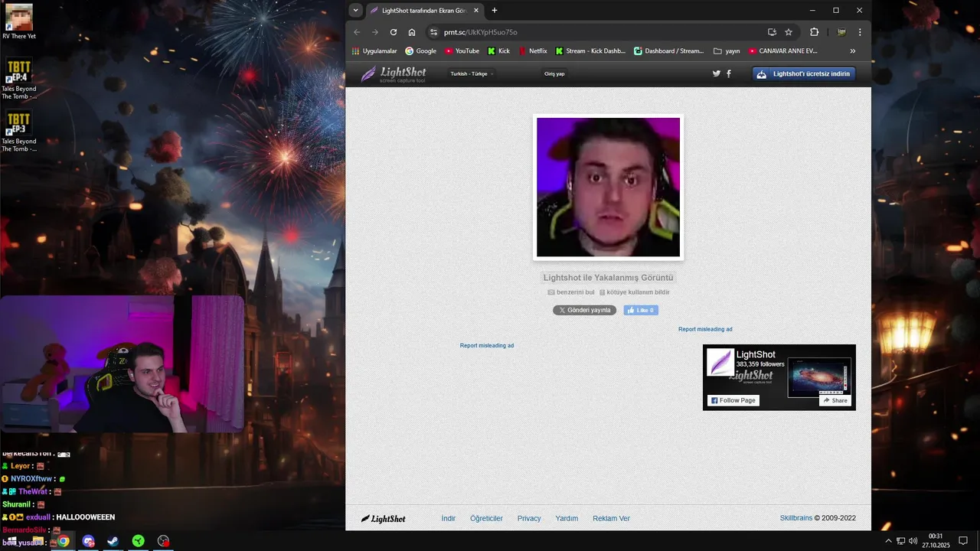Show hidden system tray icons

click(x=888, y=541)
